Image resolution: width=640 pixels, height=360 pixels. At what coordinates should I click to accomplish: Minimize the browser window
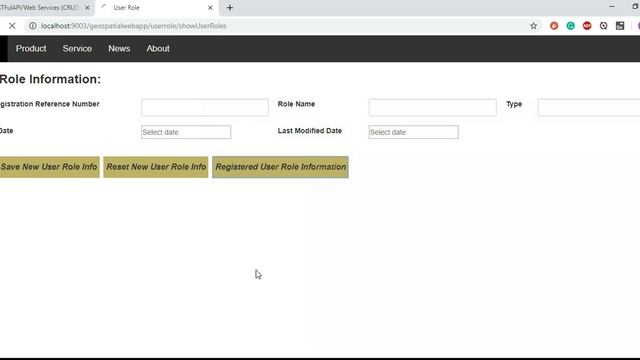click(x=611, y=7)
